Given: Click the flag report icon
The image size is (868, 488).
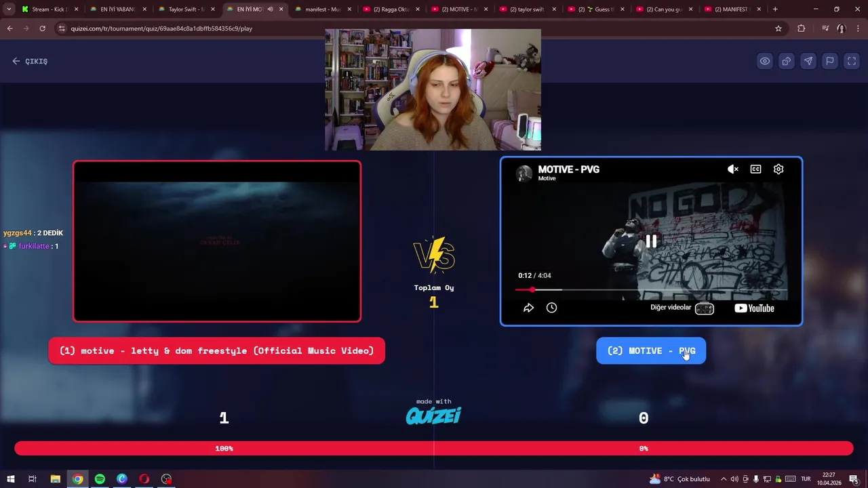Looking at the screenshot, I should click(x=830, y=61).
